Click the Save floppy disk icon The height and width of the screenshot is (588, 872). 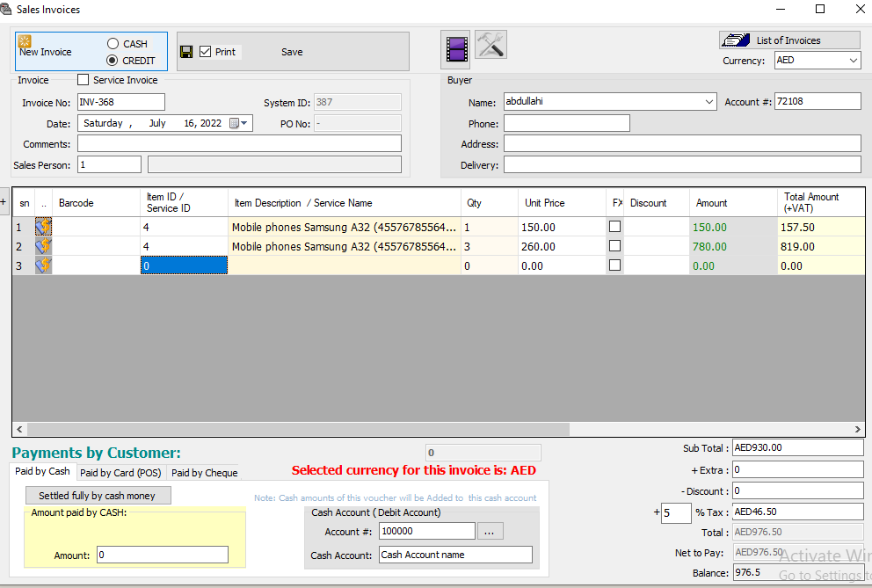point(186,51)
